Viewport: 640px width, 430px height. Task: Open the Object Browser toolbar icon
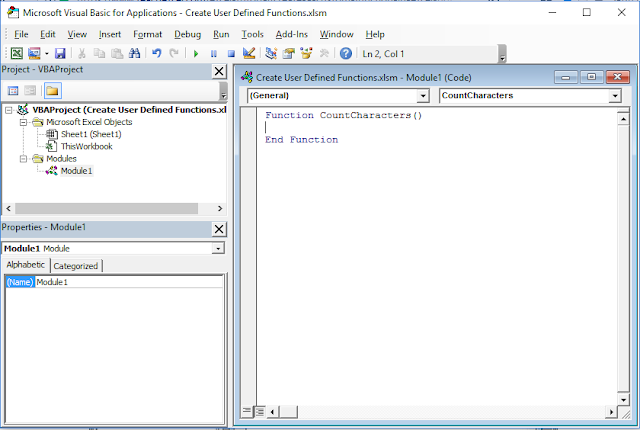[x=306, y=53]
